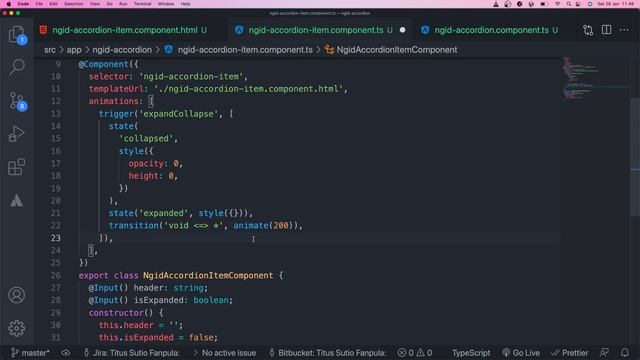Viewport: 640px width, 360px height.
Task: Click the No active issue status item
Action: pos(224,353)
